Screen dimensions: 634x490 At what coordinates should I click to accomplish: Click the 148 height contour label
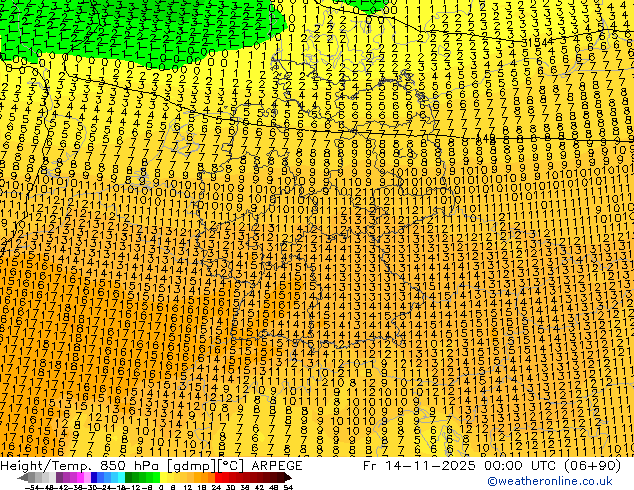click(x=486, y=139)
